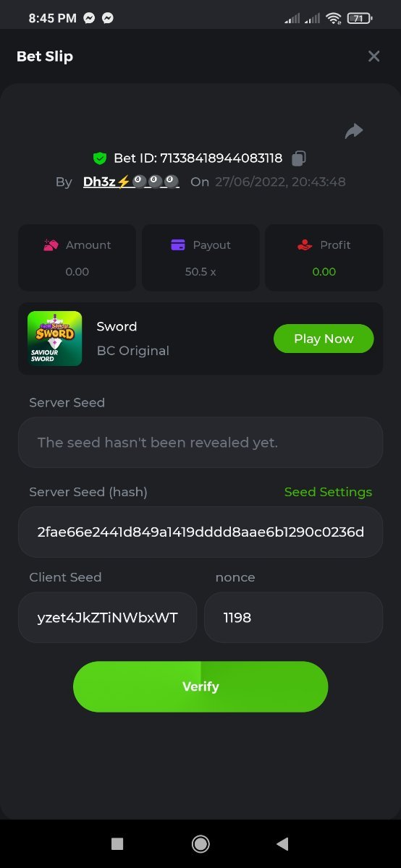Tap the Amount coins icon

pos(51,245)
